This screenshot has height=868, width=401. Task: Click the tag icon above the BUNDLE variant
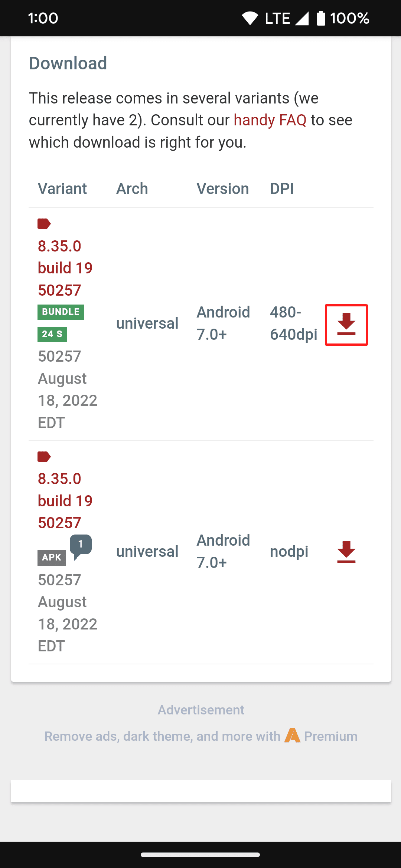click(44, 224)
